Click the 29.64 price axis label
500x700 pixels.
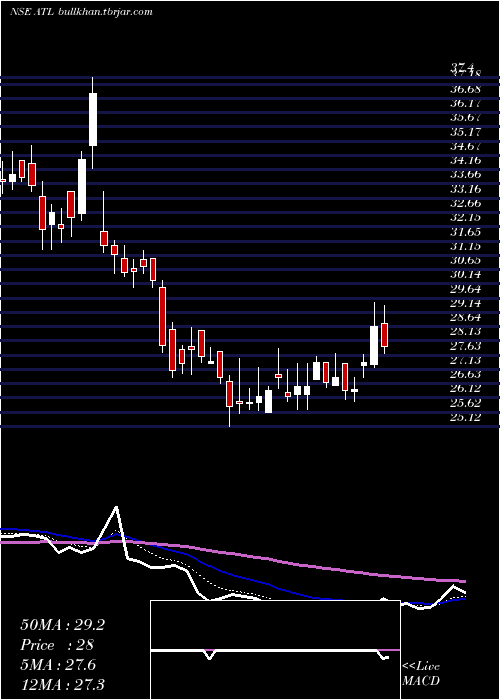pos(465,289)
